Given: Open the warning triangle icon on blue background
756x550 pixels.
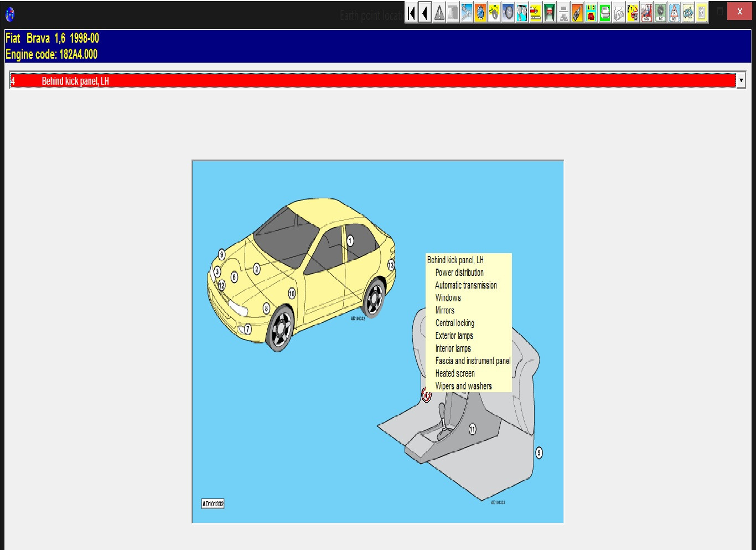Looking at the screenshot, I should pos(674,13).
